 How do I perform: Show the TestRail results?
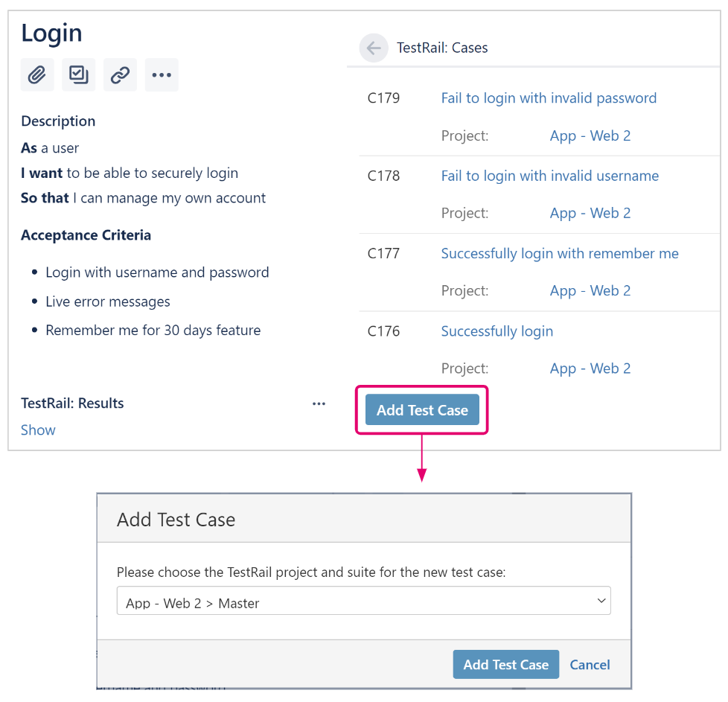tap(38, 430)
